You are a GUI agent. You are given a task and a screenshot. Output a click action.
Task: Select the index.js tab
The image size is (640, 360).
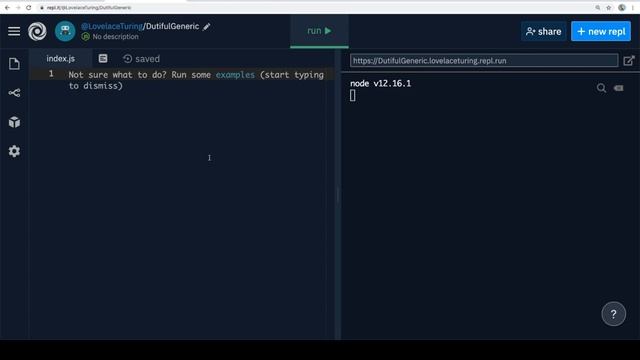[x=60, y=59]
